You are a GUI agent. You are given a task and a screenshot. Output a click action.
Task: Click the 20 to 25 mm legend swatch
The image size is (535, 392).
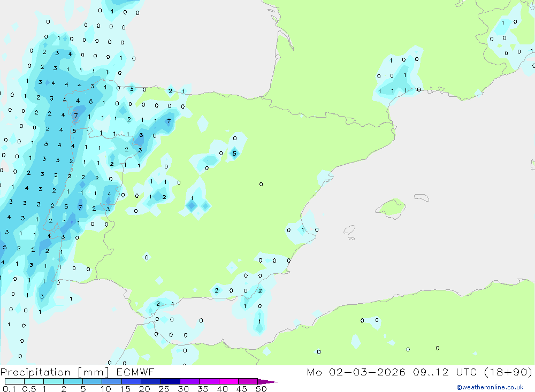(150, 381)
